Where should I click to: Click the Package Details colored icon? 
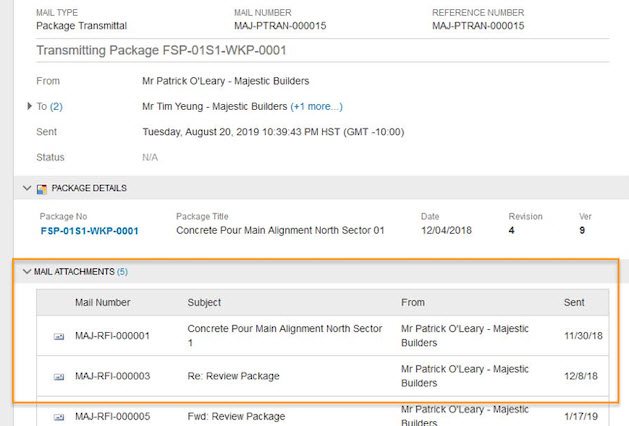click(42, 189)
